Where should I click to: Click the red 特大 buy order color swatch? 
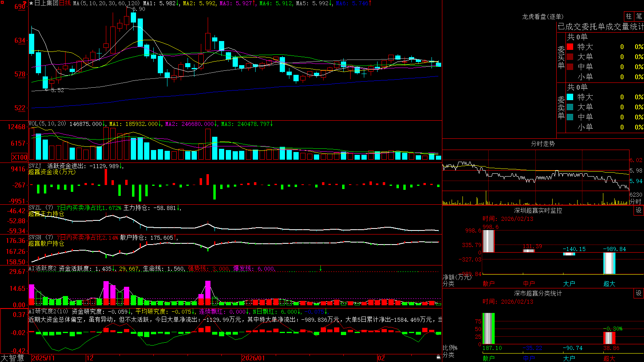[x=570, y=47]
